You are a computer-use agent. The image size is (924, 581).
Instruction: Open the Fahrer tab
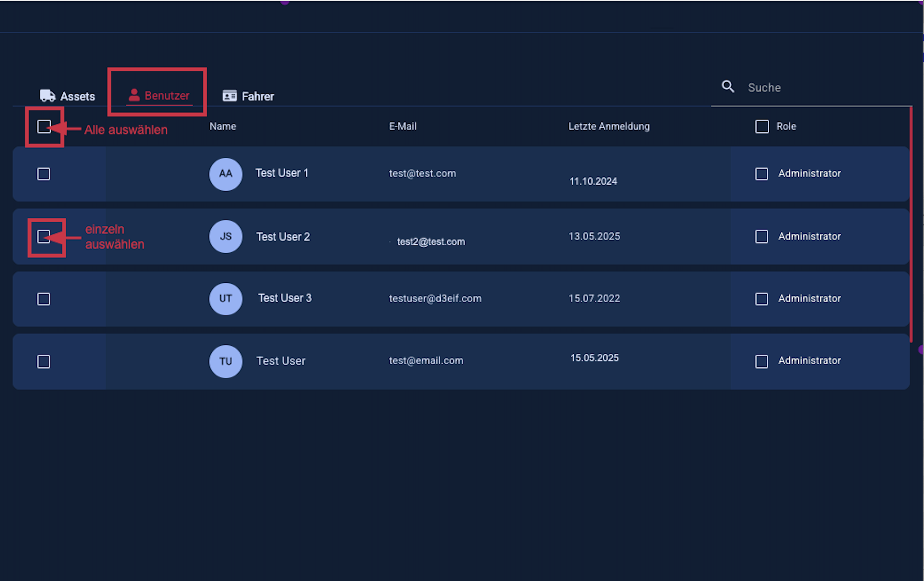pyautogui.click(x=257, y=96)
